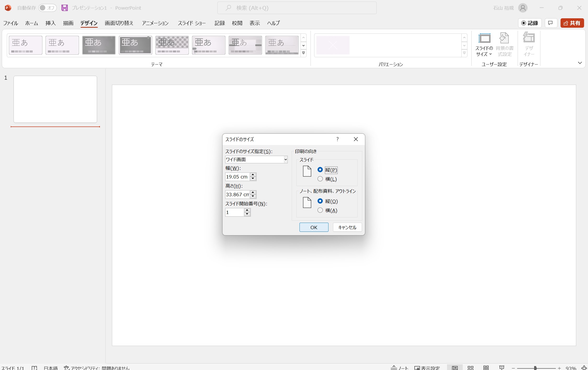
Task: Toggle the AutoSave switch
Action: click(x=47, y=8)
